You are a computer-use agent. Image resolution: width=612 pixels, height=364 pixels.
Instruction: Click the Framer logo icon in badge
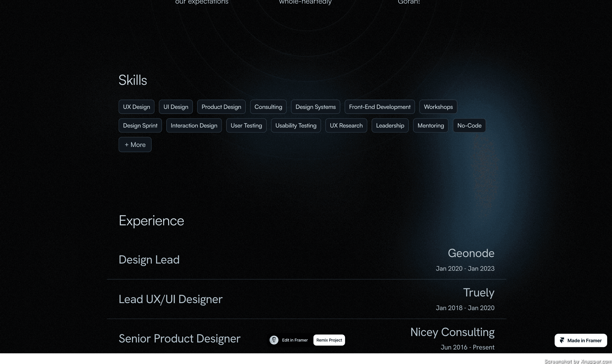pos(562,340)
